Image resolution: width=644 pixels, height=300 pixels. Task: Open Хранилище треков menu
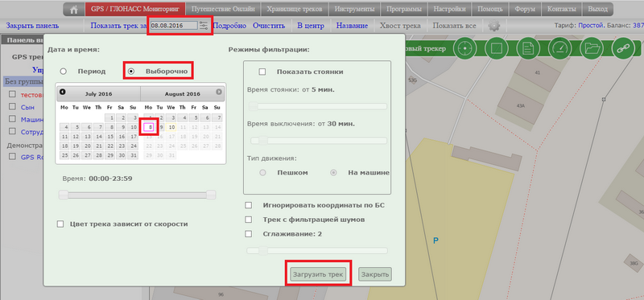coord(294,9)
